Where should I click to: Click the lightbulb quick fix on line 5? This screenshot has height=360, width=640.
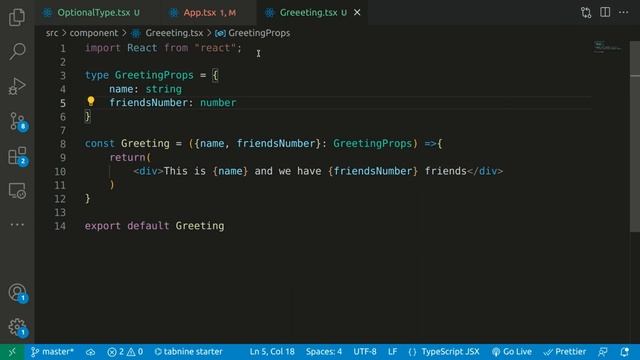pos(91,101)
